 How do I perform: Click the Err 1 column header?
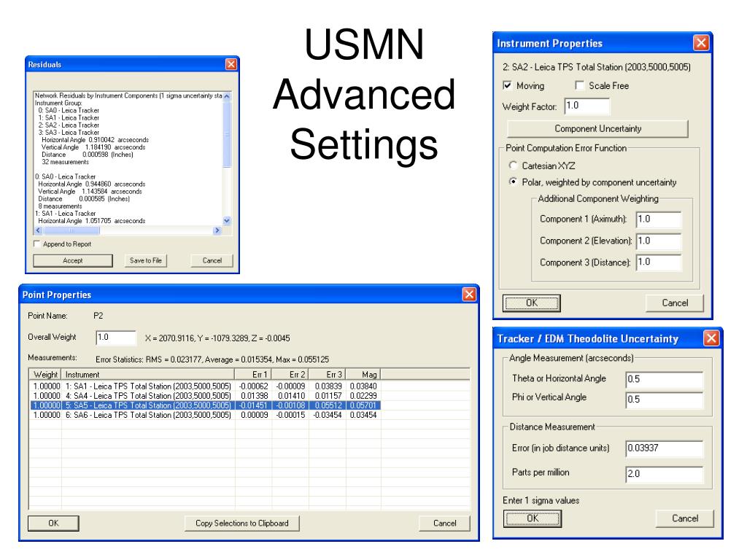(x=253, y=374)
